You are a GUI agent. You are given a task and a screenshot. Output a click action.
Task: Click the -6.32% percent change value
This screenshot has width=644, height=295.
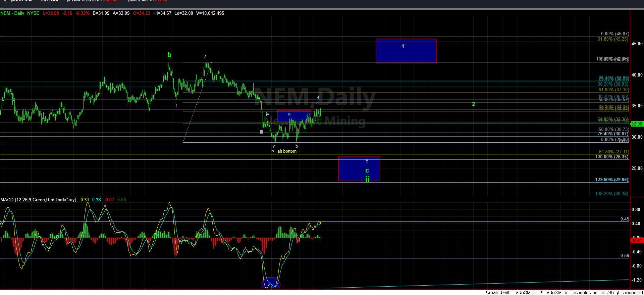[83, 13]
